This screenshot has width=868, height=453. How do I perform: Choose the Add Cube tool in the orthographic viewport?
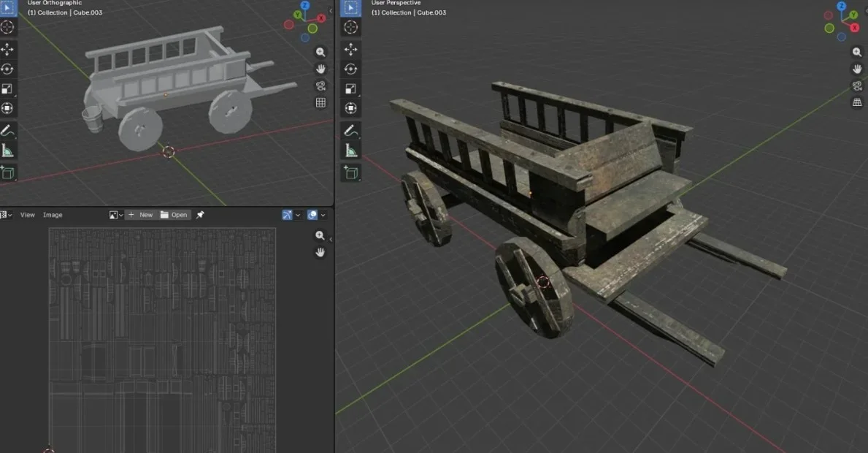click(8, 173)
